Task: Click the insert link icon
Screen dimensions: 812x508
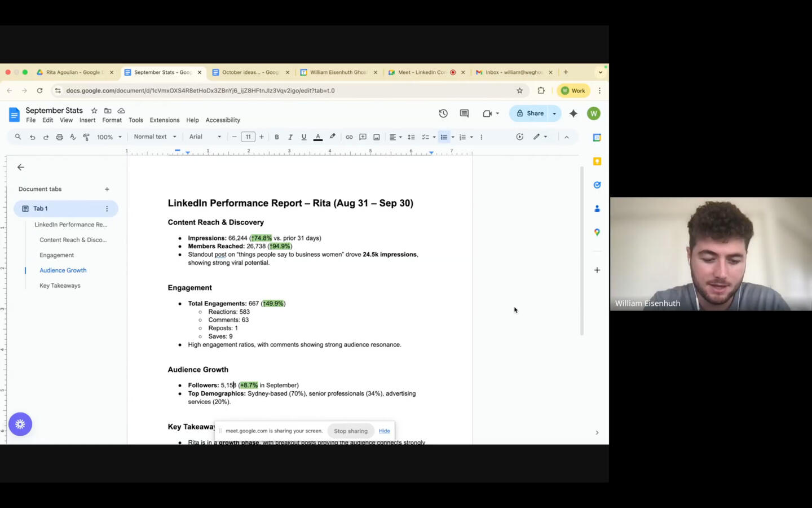Action: point(349,137)
